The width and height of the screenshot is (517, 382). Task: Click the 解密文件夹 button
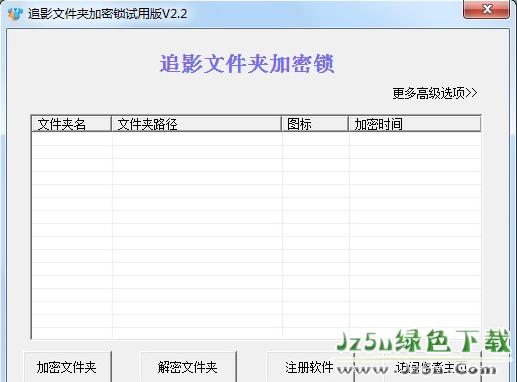coord(188,367)
